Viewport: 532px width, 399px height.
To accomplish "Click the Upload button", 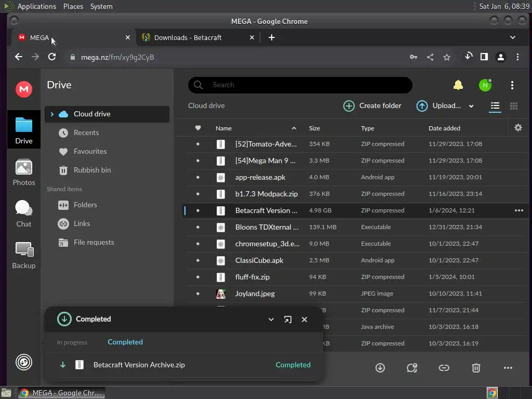I will coord(438,106).
